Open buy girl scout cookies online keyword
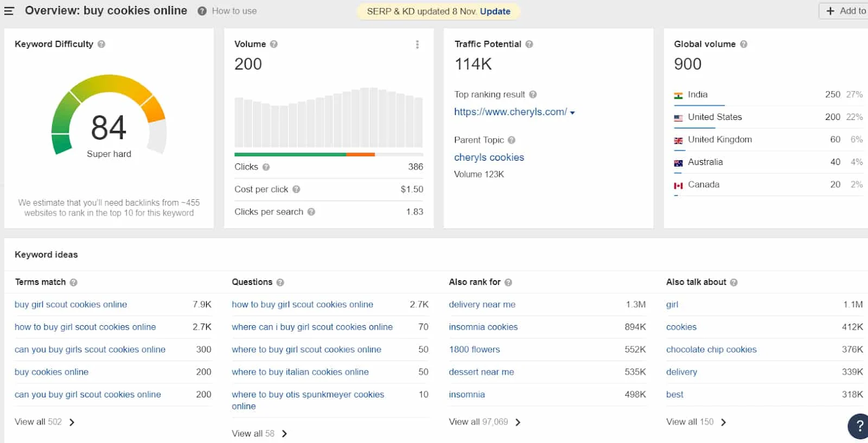The width and height of the screenshot is (868, 443). click(x=71, y=305)
